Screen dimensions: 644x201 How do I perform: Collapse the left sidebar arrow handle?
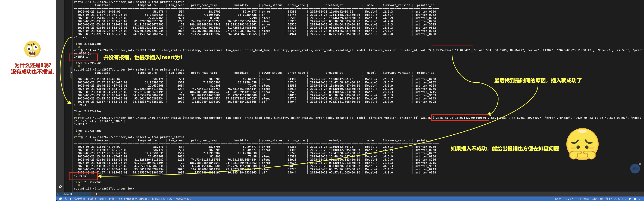click(x=71, y=72)
